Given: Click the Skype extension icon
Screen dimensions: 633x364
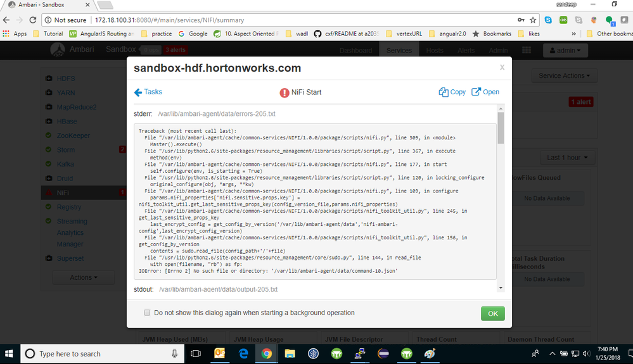Looking at the screenshot, I should pos(548,20).
